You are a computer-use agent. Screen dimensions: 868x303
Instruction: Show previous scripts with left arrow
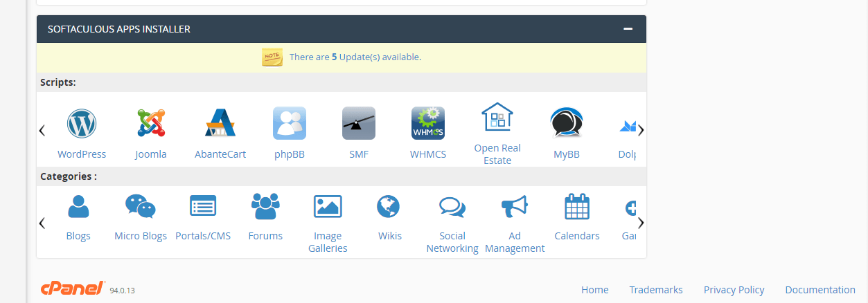point(42,130)
